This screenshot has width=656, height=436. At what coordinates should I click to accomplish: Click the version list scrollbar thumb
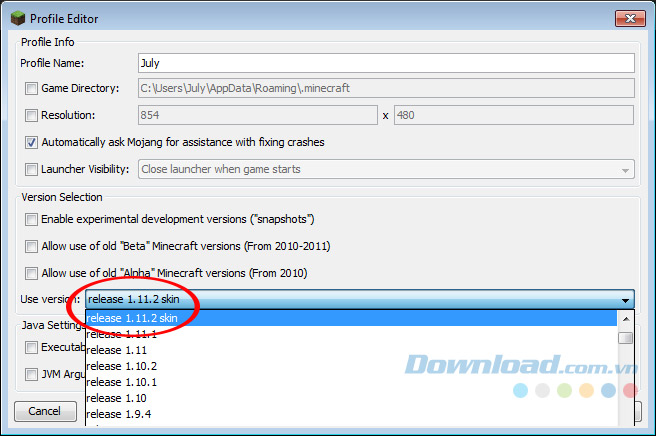tap(626, 338)
